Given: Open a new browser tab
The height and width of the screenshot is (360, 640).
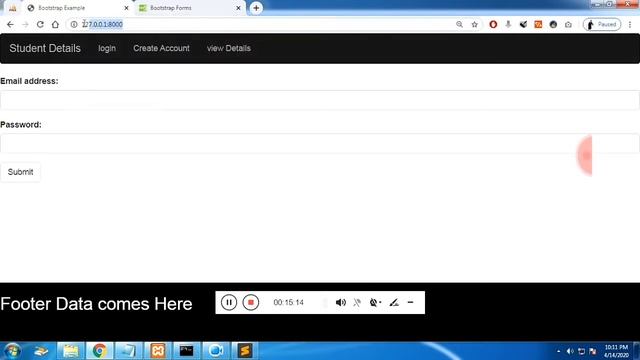Looking at the screenshot, I should pyautogui.click(x=256, y=8).
